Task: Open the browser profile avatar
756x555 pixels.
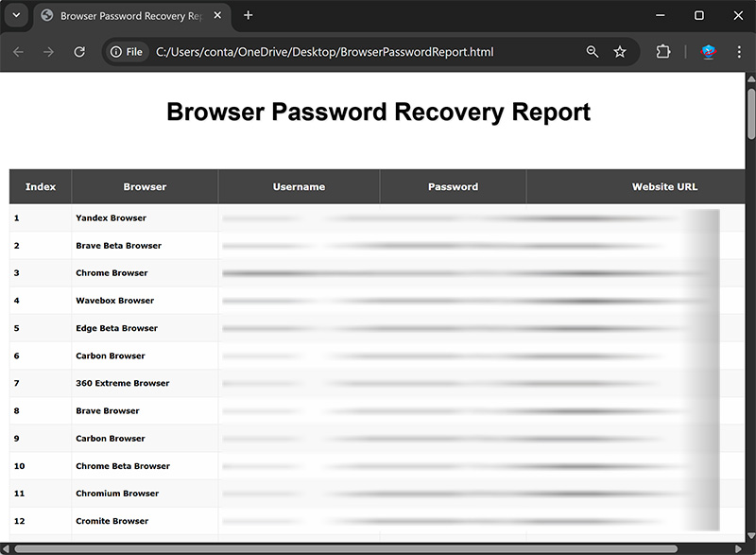Action: (708, 52)
